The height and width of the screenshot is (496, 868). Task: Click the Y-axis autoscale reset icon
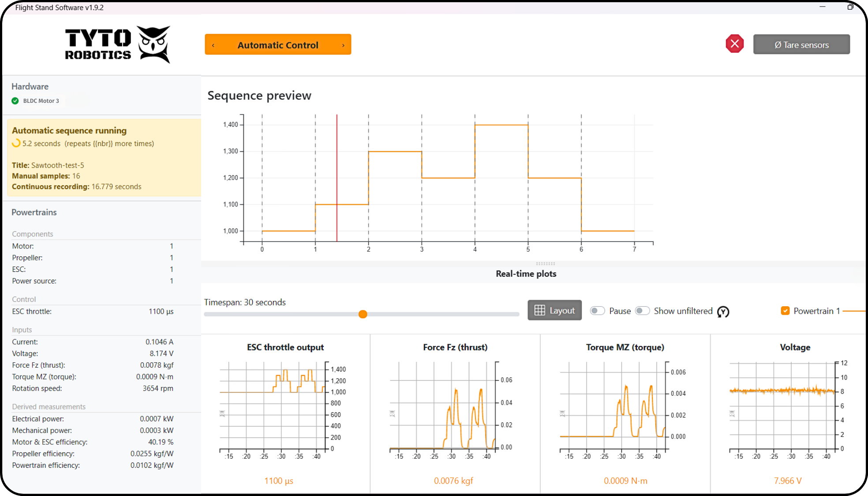tap(723, 312)
